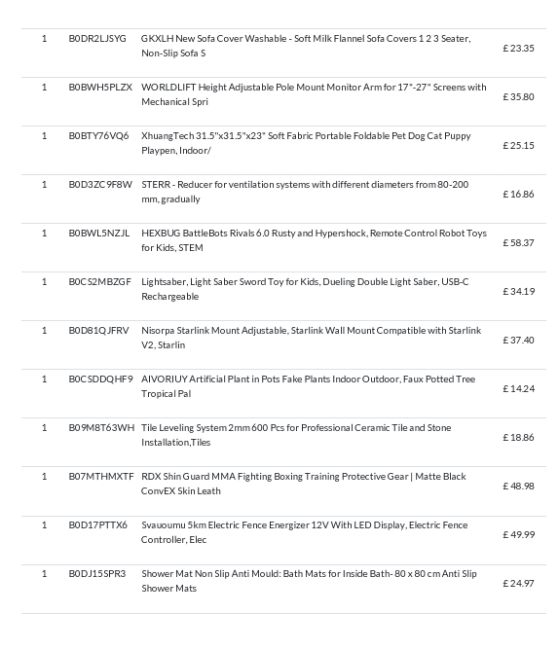This screenshot has height=650, width=559.
Task: Click the £ 58.37 price
Action: click(518, 243)
